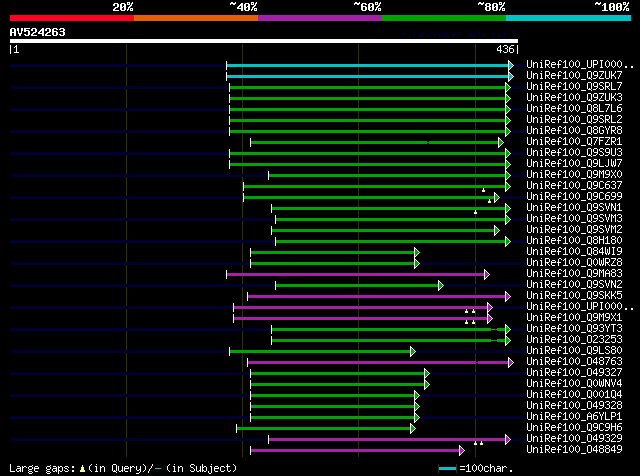Click the purple ~60% segment of color scale
The image size is (640, 476).
[320, 18]
